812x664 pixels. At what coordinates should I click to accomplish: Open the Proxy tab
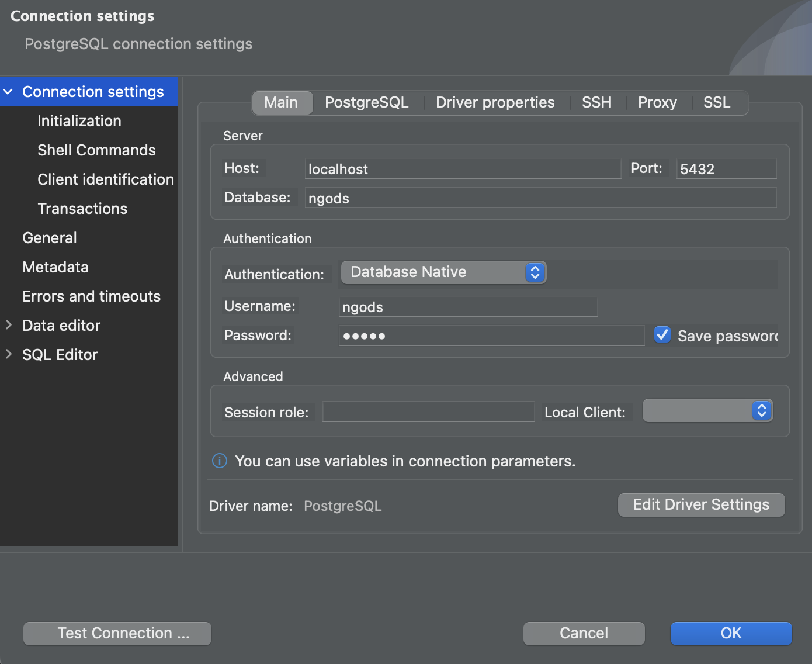click(658, 103)
